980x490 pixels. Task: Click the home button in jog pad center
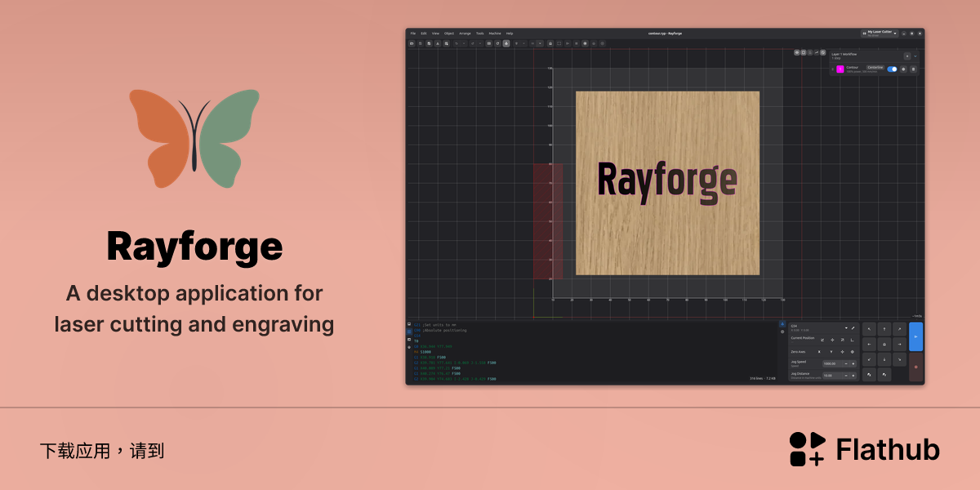pos(884,345)
